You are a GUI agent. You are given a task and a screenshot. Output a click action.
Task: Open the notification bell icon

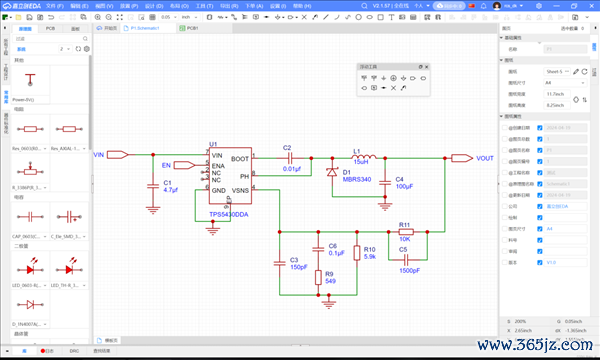pos(484,6)
